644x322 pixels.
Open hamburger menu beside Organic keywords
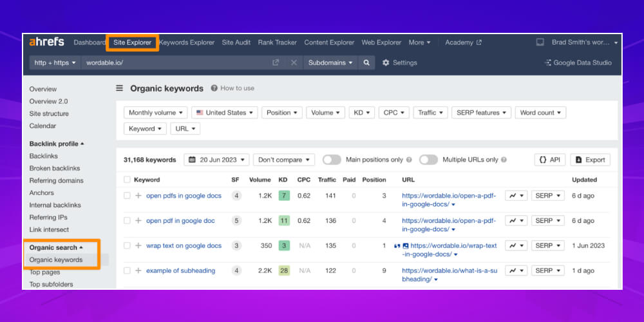coord(120,88)
